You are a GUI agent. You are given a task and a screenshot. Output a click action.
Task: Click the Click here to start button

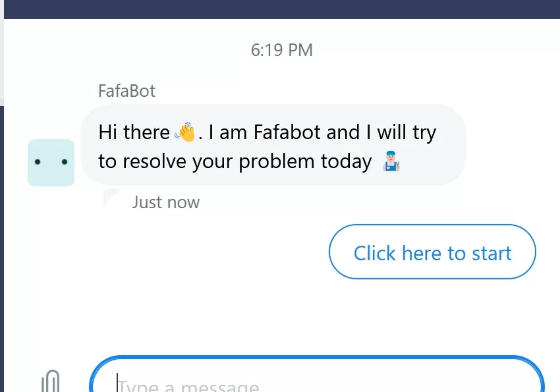coord(432,252)
